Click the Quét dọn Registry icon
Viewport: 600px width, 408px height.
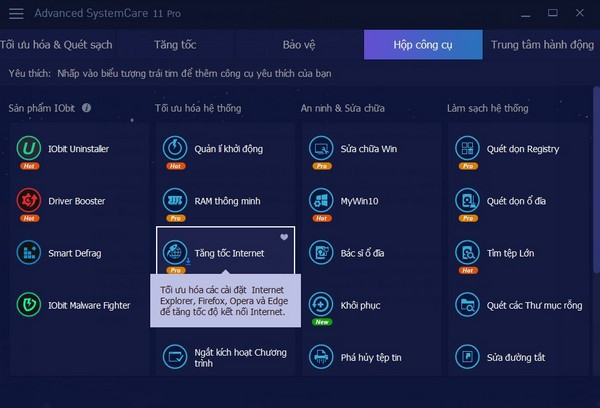point(467,148)
